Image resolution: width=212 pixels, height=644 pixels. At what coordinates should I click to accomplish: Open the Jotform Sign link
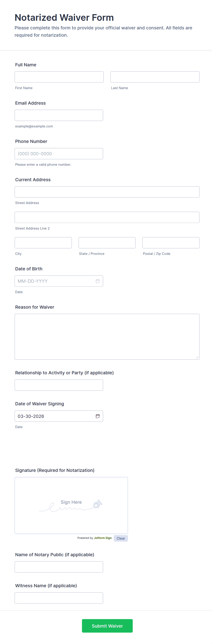click(103, 538)
